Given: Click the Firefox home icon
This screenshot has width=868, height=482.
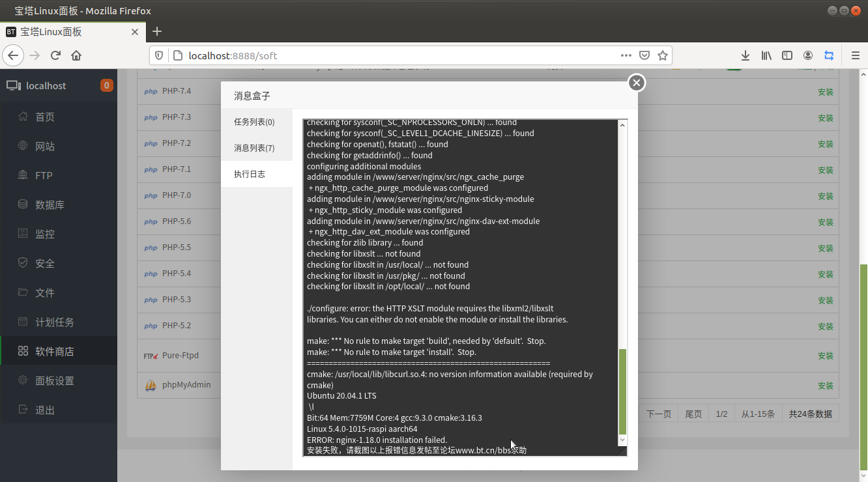Looking at the screenshot, I should (76, 55).
